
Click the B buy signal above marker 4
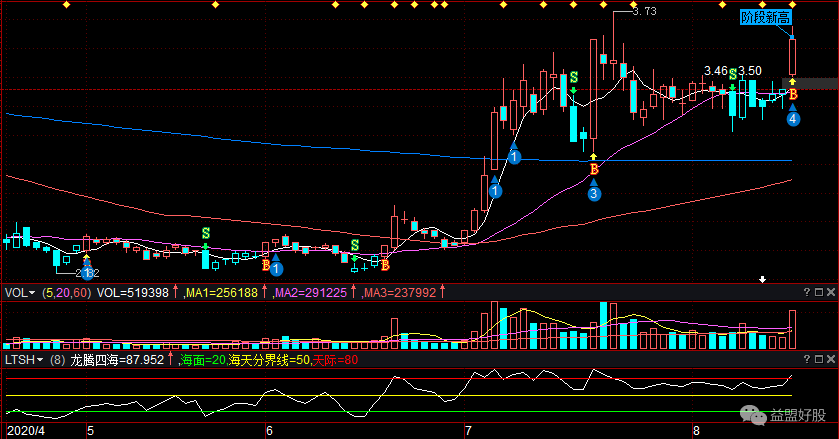click(x=793, y=94)
